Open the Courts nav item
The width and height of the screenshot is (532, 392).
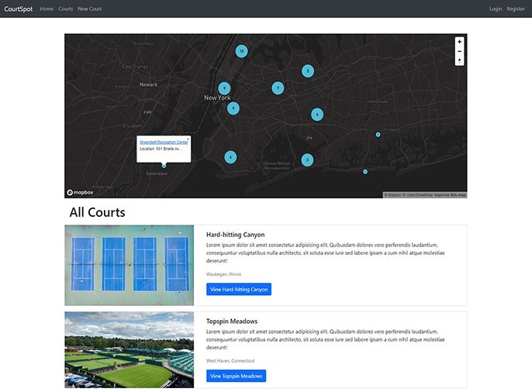pos(65,9)
